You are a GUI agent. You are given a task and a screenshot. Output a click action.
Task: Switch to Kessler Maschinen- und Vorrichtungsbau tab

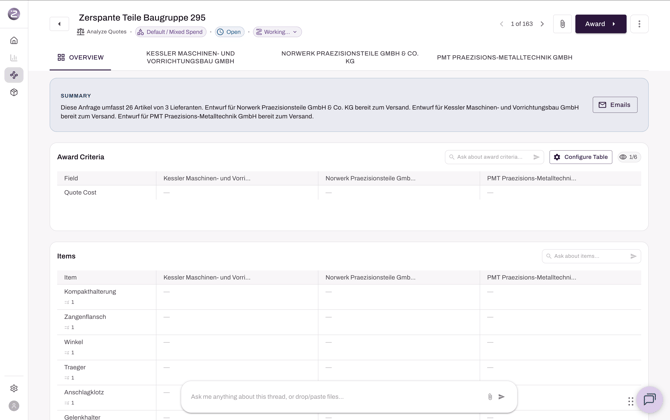pyautogui.click(x=191, y=57)
